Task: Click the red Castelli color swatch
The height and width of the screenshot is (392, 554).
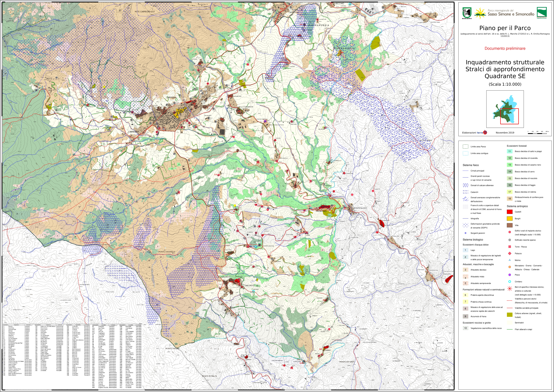Action: click(510, 212)
